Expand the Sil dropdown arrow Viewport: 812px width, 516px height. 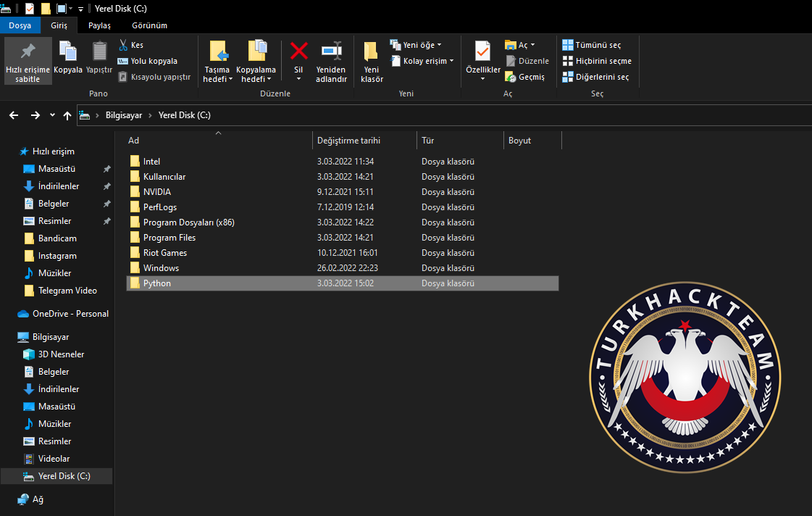pos(298,79)
